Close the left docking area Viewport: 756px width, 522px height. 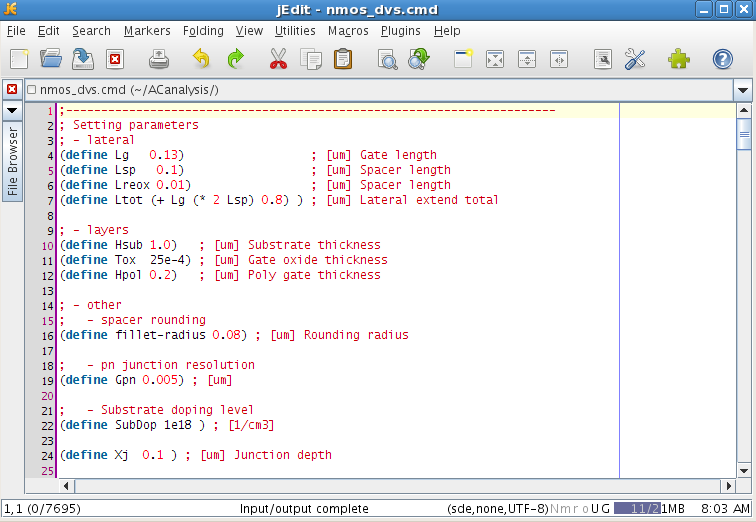click(12, 89)
